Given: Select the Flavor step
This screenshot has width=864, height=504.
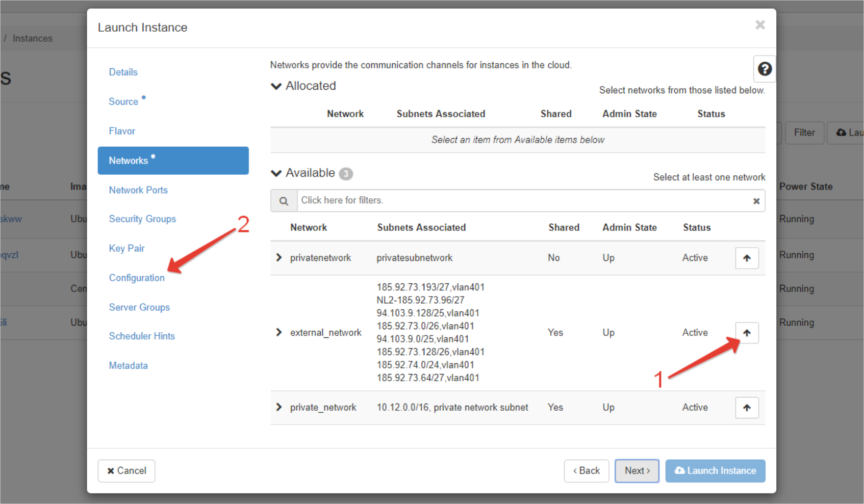Looking at the screenshot, I should tap(122, 131).
